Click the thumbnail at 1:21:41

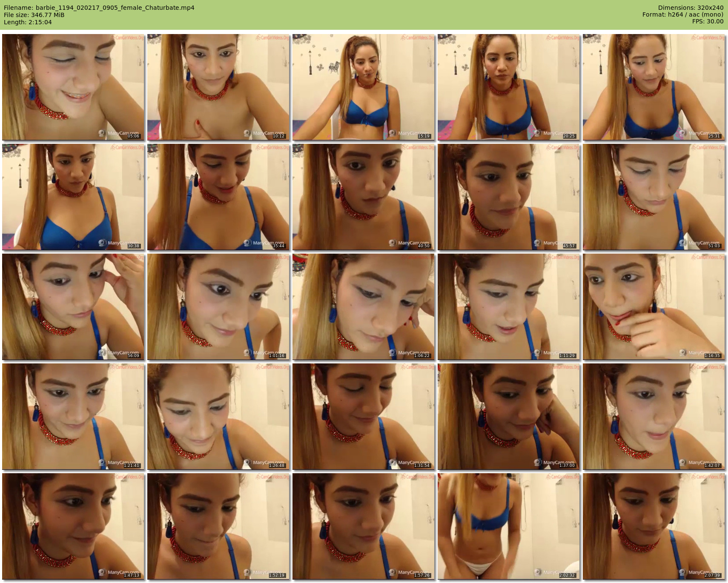[73, 417]
